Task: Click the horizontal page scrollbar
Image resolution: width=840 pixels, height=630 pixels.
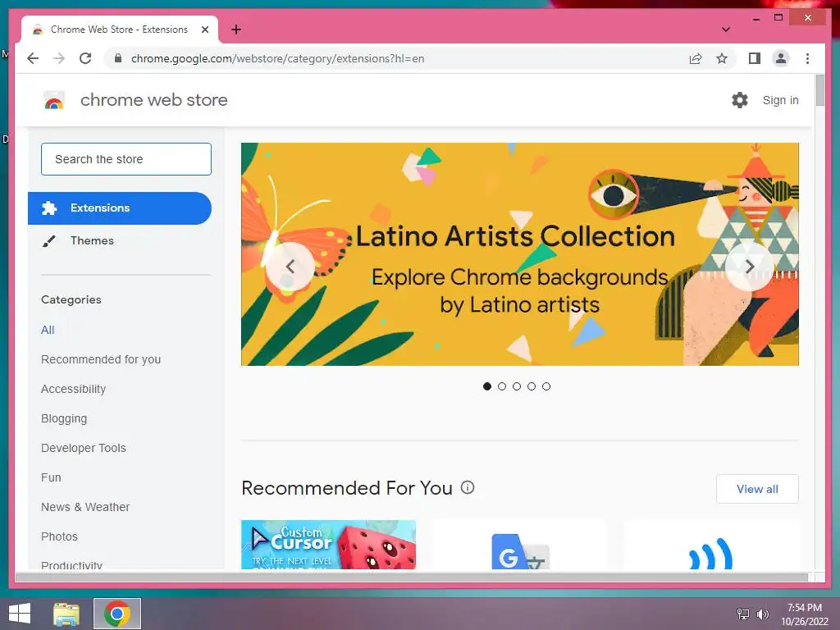Action: 412,577
